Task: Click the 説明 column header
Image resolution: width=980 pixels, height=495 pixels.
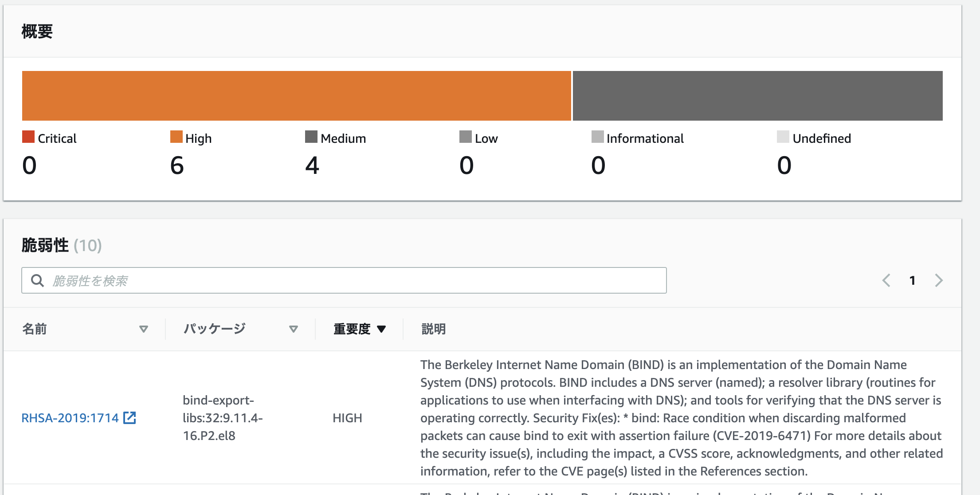Action: click(x=433, y=329)
